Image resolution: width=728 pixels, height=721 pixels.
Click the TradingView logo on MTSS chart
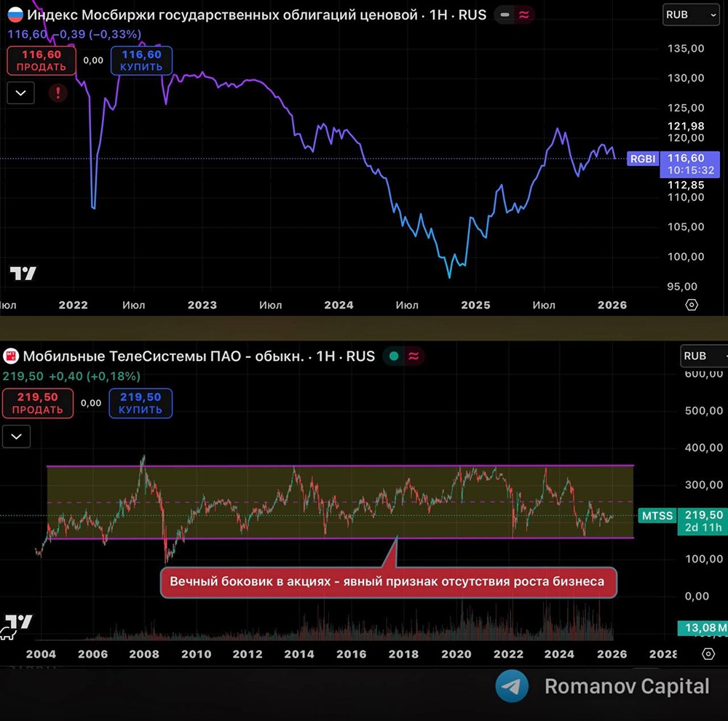pyautogui.click(x=19, y=621)
